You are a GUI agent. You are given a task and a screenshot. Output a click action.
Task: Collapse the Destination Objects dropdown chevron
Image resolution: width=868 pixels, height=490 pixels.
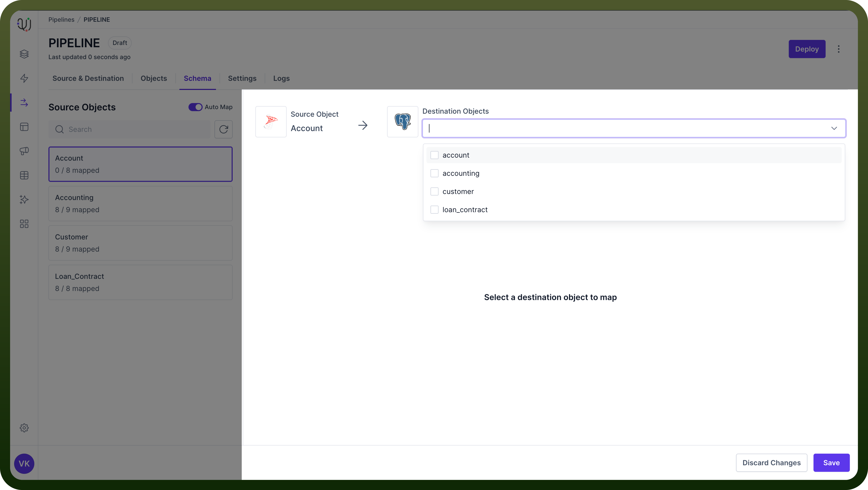point(834,128)
